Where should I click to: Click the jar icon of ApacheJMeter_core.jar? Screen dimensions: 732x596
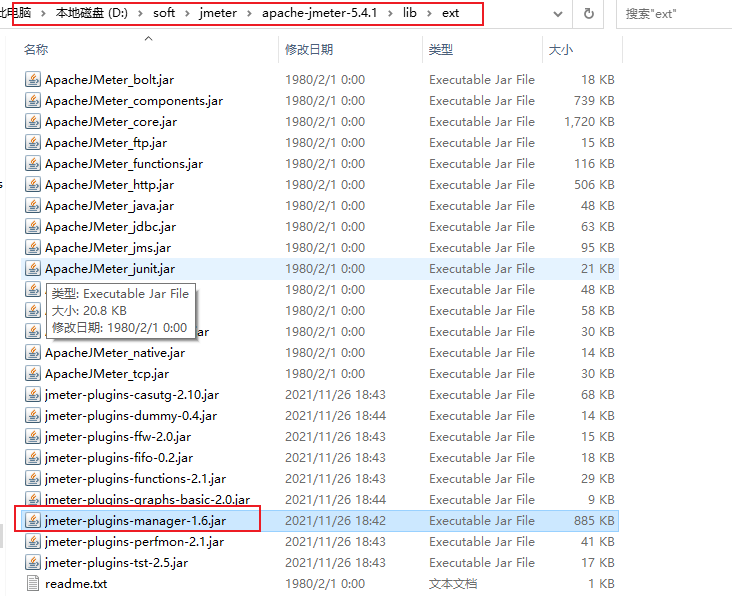tap(33, 122)
